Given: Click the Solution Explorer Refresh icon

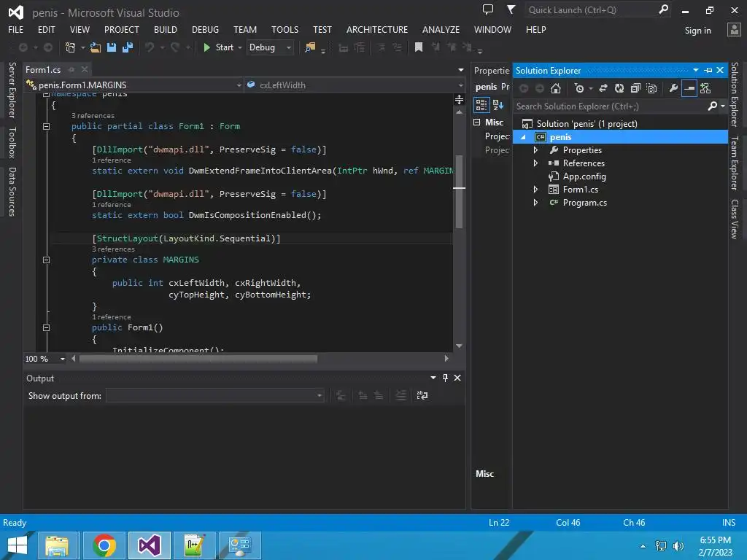Looking at the screenshot, I should pos(619,88).
